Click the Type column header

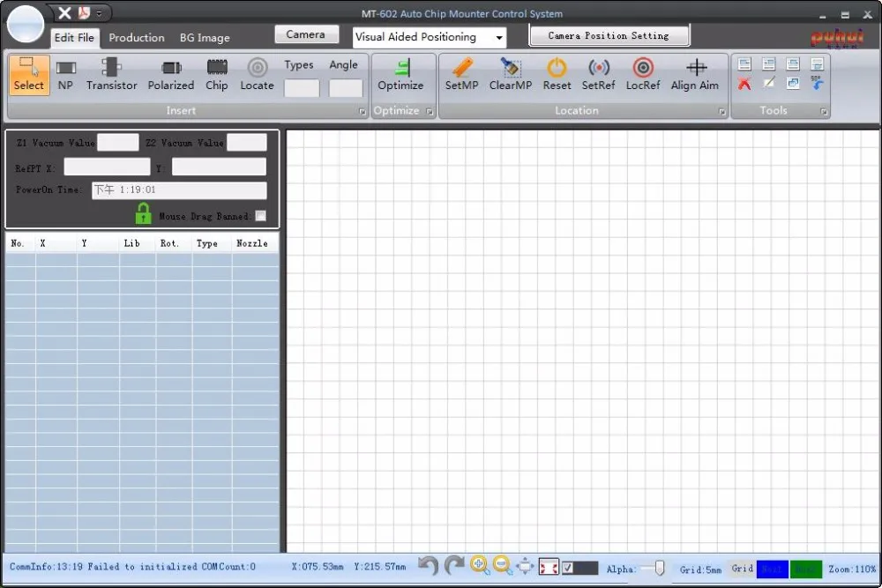(207, 243)
